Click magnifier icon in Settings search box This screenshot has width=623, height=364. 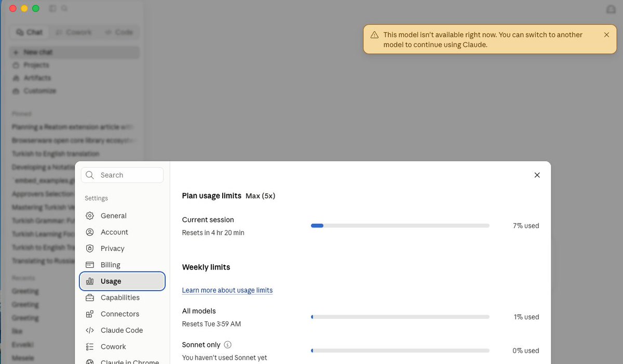pyautogui.click(x=90, y=175)
